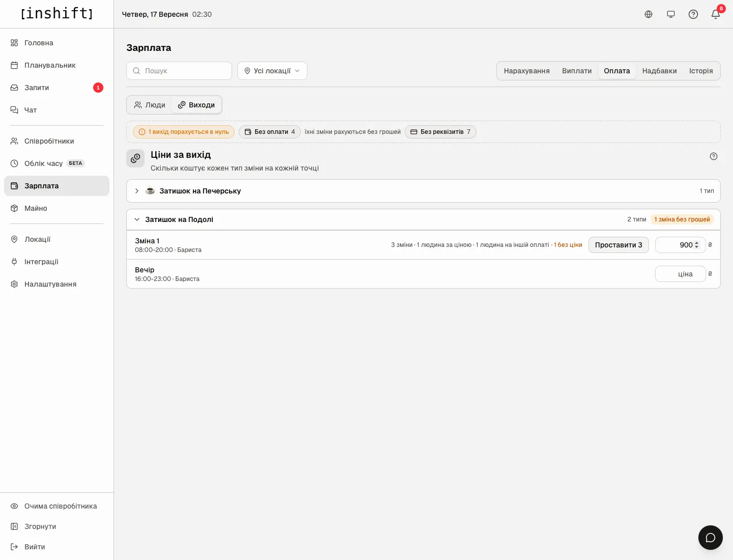The height and width of the screenshot is (560, 733).
Task: Switch to the Нарахування tab
Action: [527, 71]
